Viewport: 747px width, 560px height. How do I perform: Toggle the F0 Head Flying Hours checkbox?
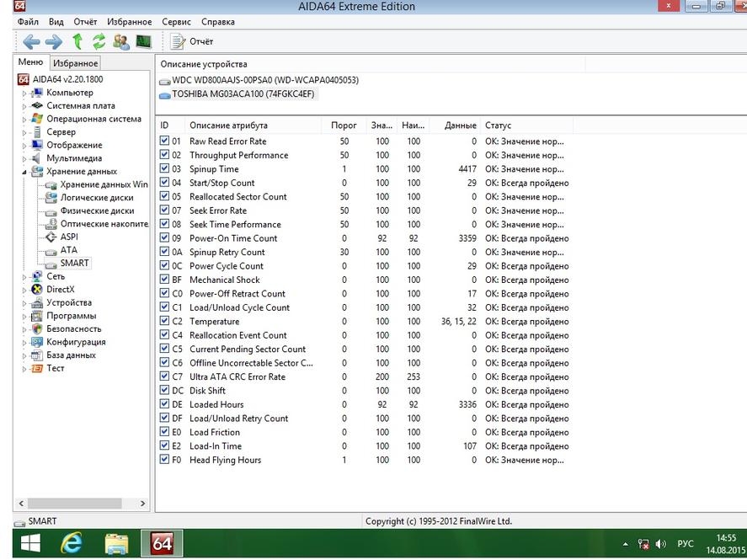(164, 459)
